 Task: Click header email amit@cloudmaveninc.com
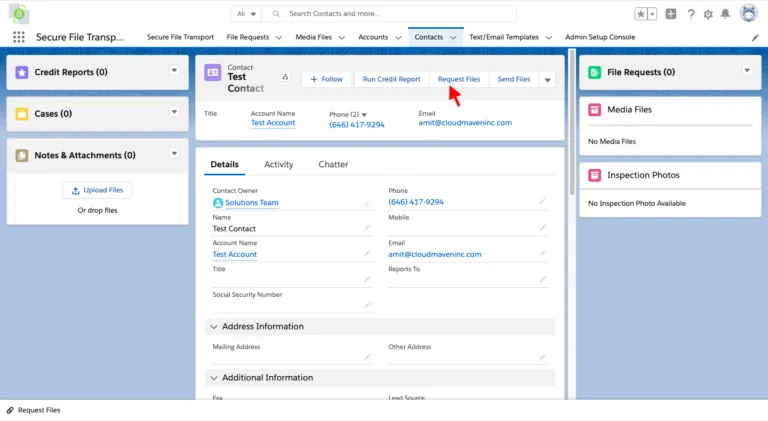[465, 123]
